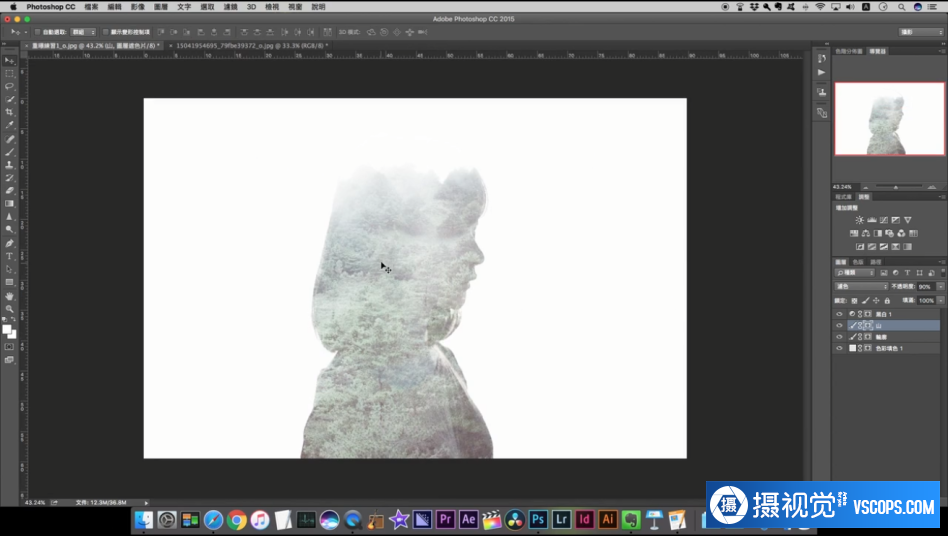Hide the 黑白 1 adjustment layer
This screenshot has width=948, height=536.
pos(839,314)
